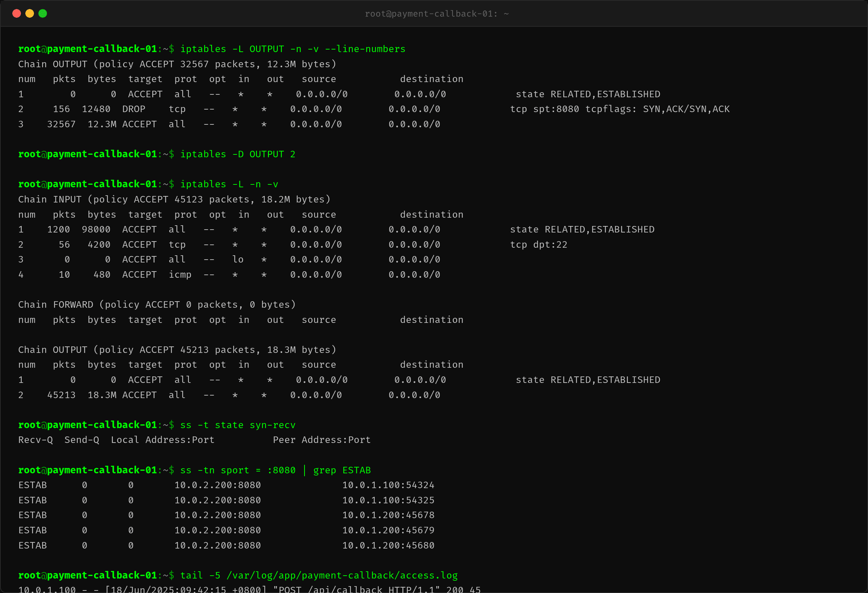This screenshot has width=868, height=593.
Task: Select the 'iptables -L -n -v' command
Action: coord(229,184)
